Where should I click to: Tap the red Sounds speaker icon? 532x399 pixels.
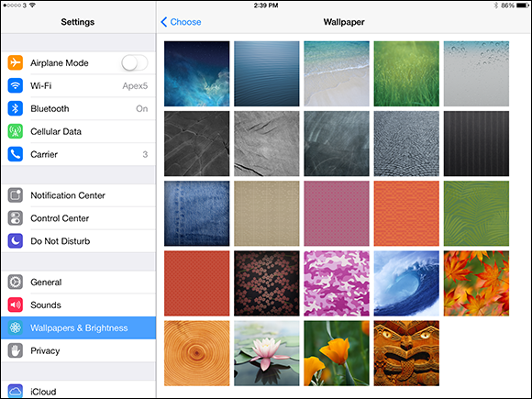pyautogui.click(x=16, y=305)
